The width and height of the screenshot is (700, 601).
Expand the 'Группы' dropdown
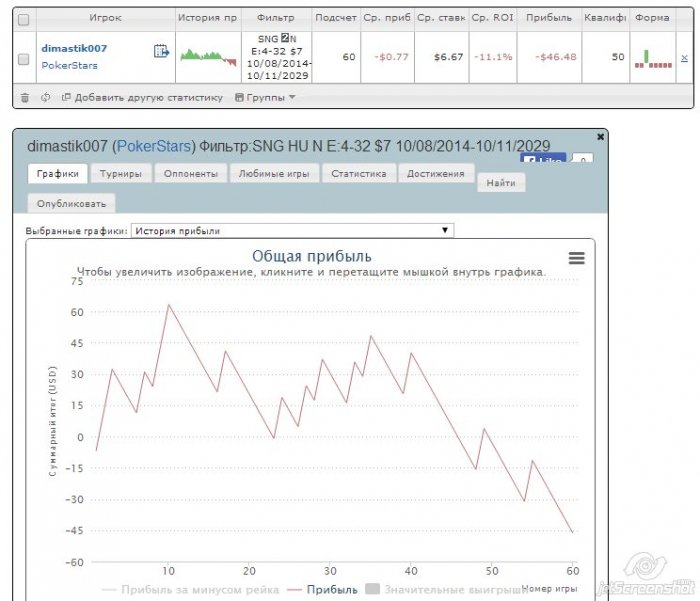265,98
